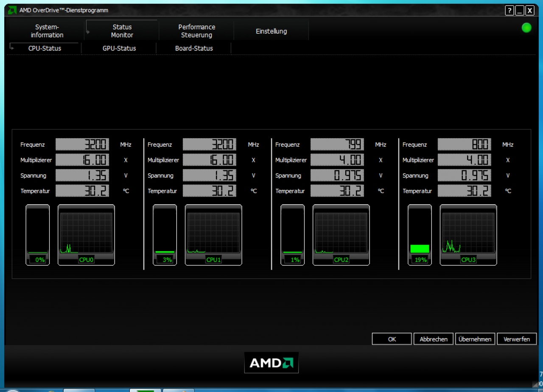Click the CPU2 Multiplizierer 4.00 value
543x392 pixels.
pyautogui.click(x=337, y=160)
